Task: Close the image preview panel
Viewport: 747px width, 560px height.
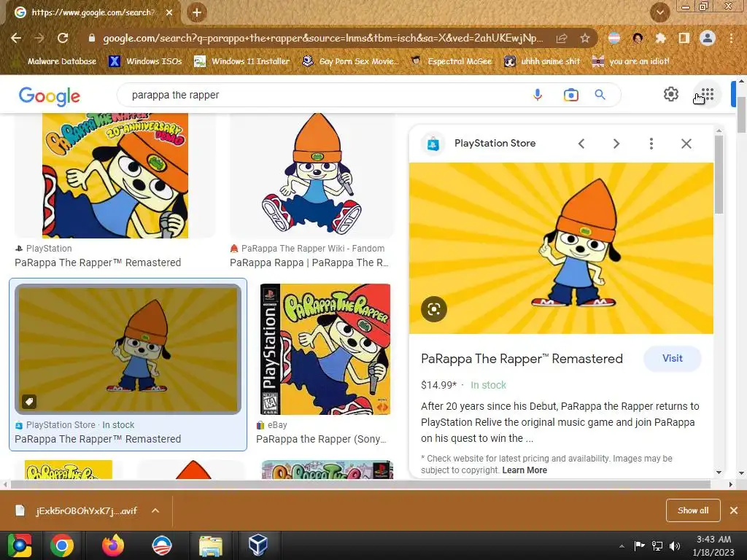Action: (x=686, y=144)
